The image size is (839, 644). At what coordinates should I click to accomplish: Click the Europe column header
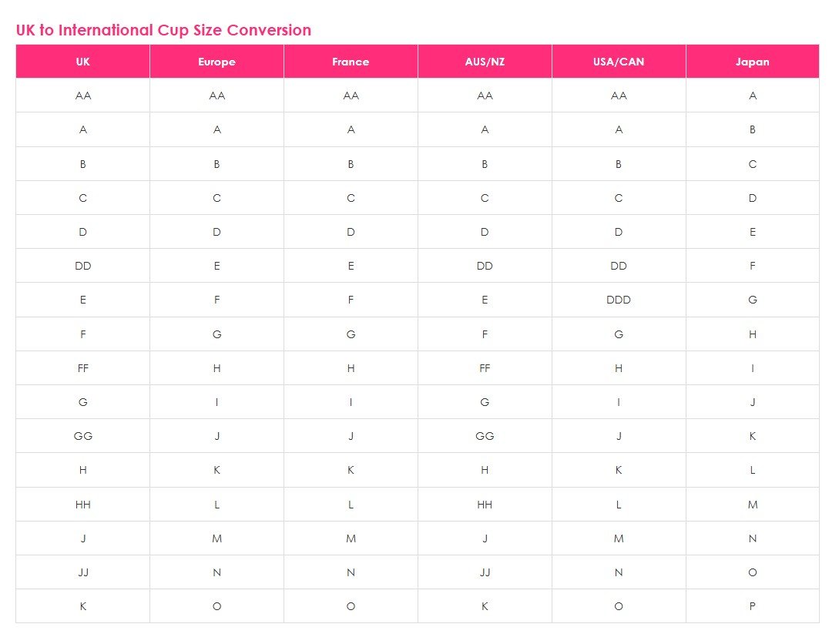click(216, 62)
